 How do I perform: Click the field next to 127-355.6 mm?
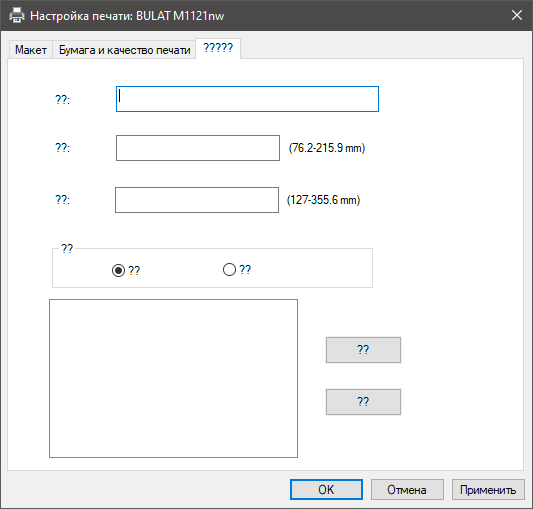coord(197,200)
